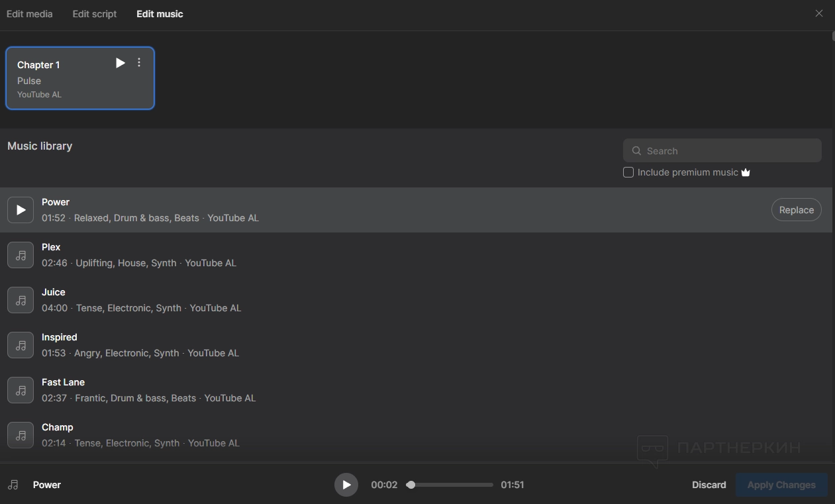Select the Chapter 1 Pulse card

click(80, 78)
